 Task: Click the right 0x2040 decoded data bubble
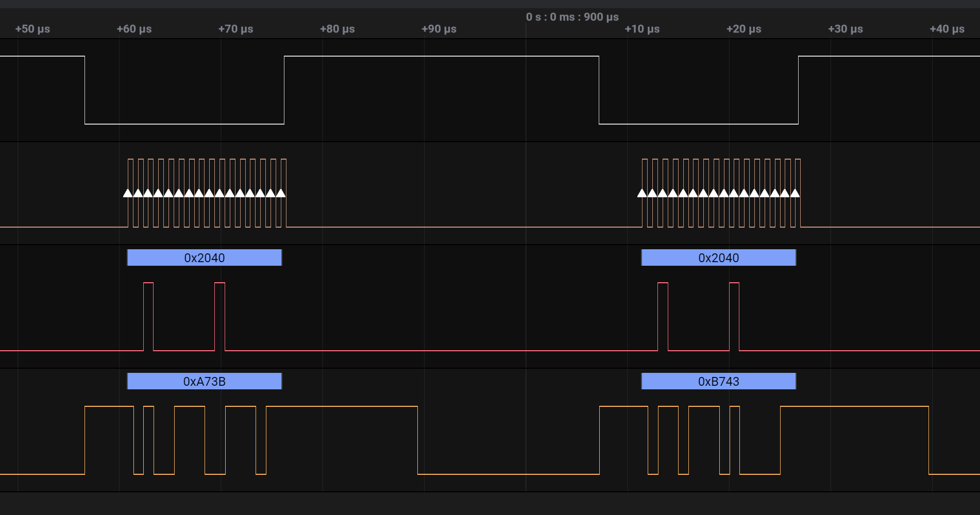click(719, 257)
